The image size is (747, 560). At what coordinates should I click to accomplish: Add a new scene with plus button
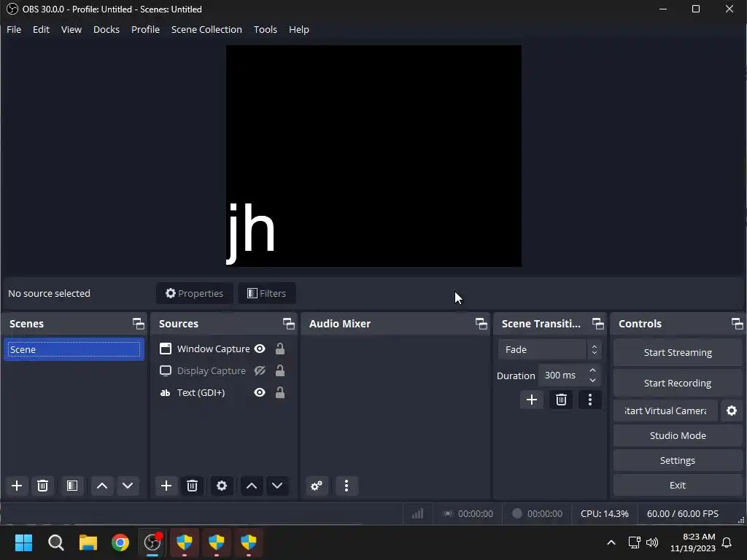[x=17, y=486]
